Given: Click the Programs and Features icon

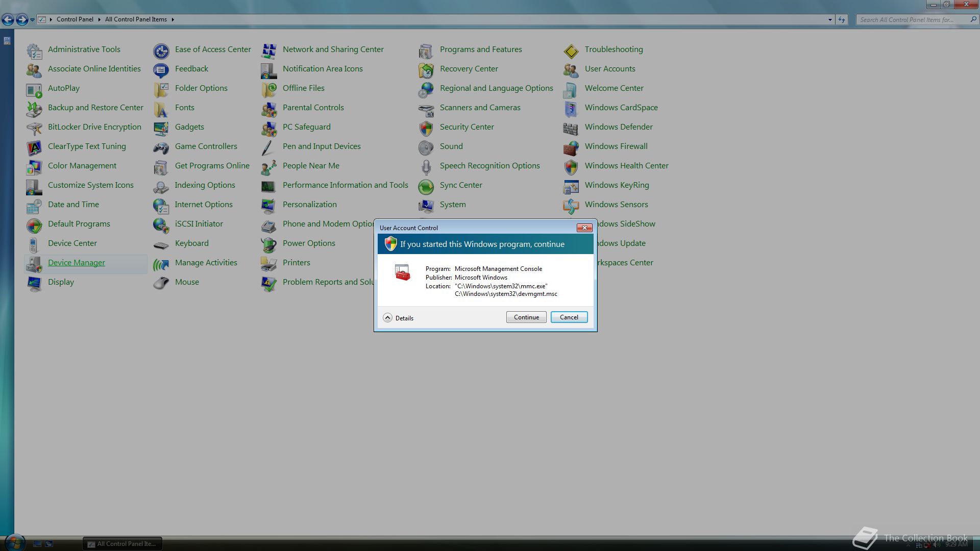Looking at the screenshot, I should (426, 51).
